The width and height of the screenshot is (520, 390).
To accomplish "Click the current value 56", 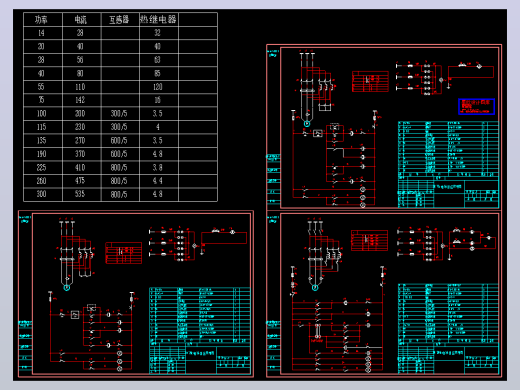I will coord(80,60).
